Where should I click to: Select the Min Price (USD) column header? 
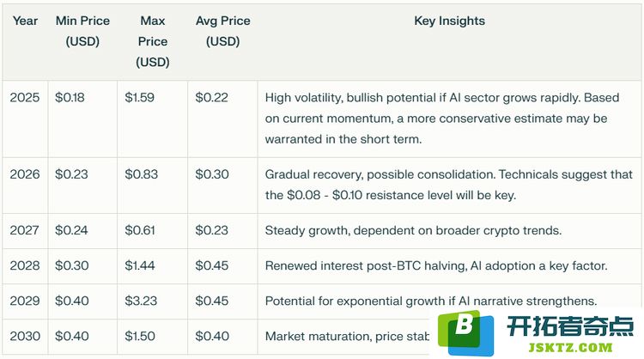82,31
